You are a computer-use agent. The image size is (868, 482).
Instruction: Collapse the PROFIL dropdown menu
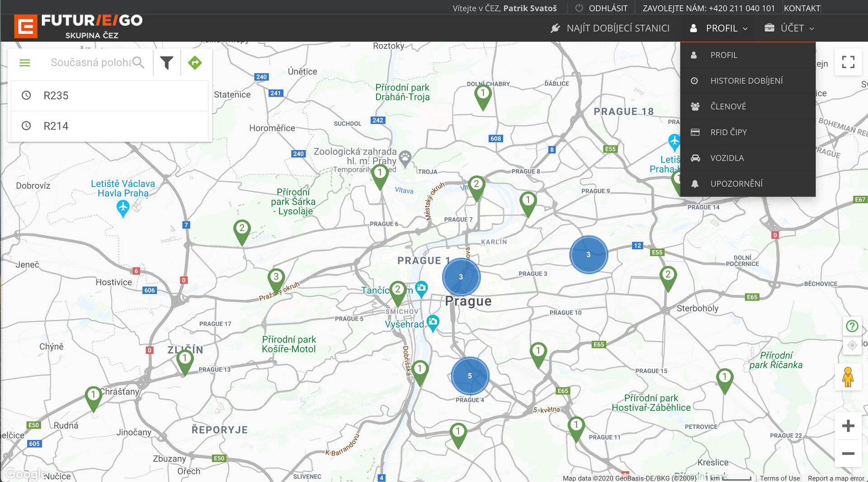click(x=719, y=28)
